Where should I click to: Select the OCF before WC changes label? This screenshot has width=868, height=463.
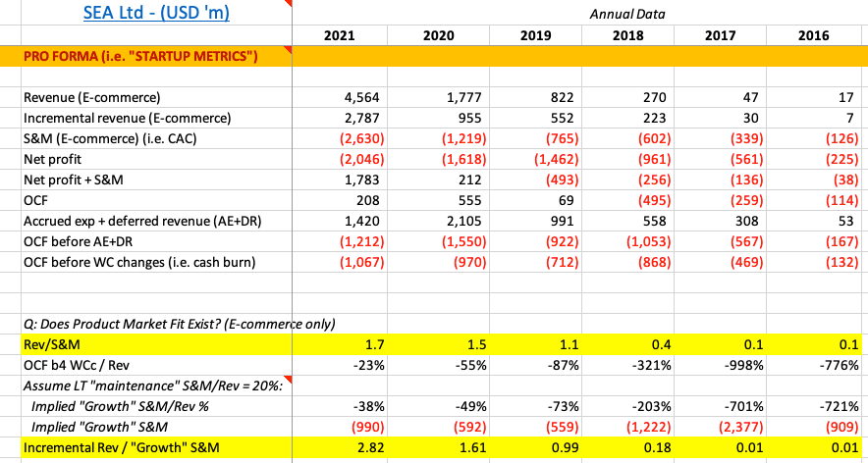pyautogui.click(x=139, y=262)
